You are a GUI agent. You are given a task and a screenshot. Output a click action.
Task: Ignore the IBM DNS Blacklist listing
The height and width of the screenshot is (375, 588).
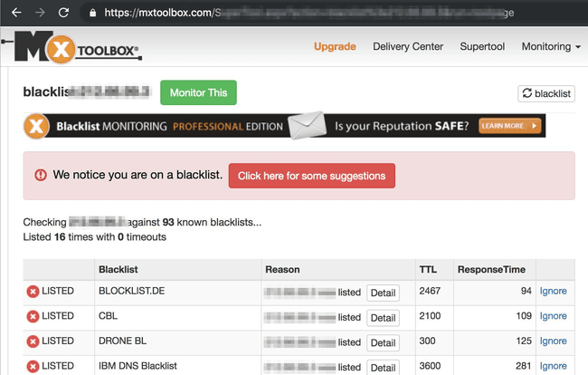[553, 366]
